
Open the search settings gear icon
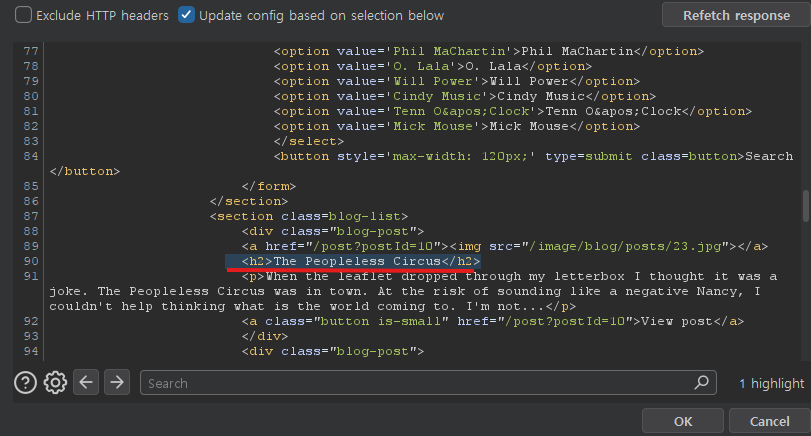click(x=55, y=383)
